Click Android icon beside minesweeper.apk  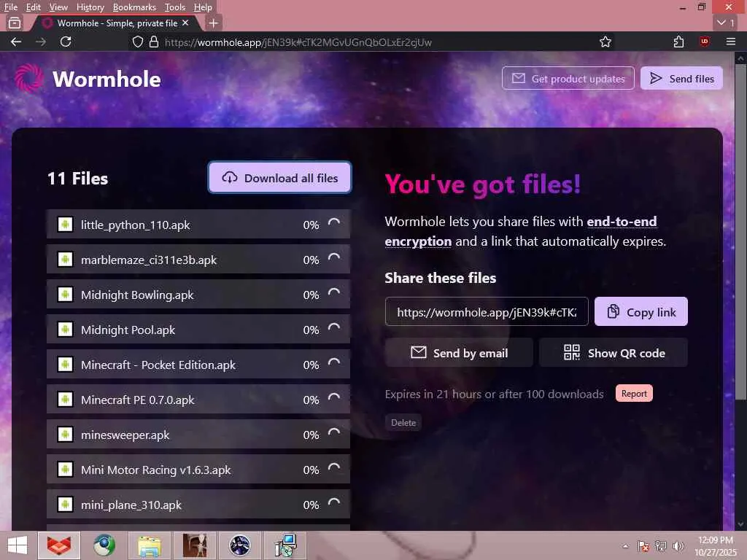(x=65, y=435)
